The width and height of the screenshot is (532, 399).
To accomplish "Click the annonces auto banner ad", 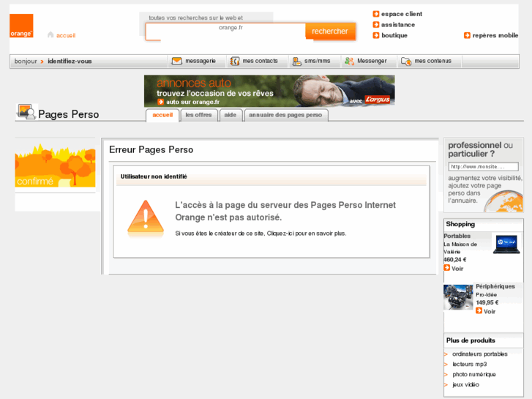I will pyautogui.click(x=269, y=91).
